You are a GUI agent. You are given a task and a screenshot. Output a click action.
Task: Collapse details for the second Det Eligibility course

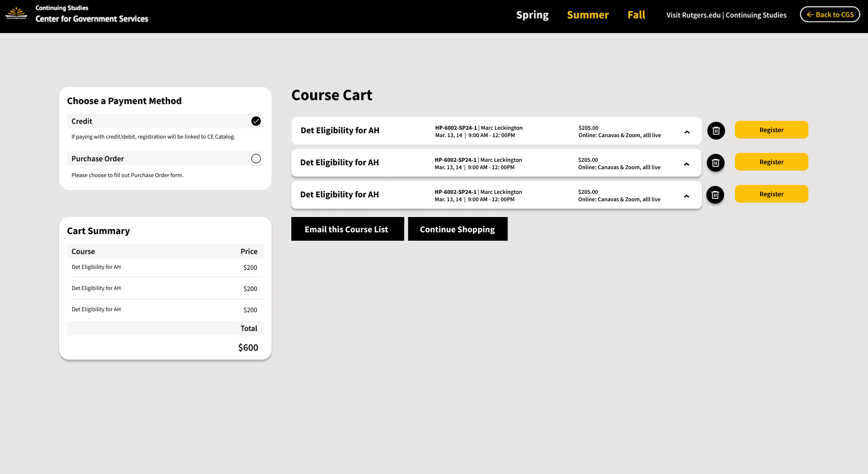click(x=687, y=165)
